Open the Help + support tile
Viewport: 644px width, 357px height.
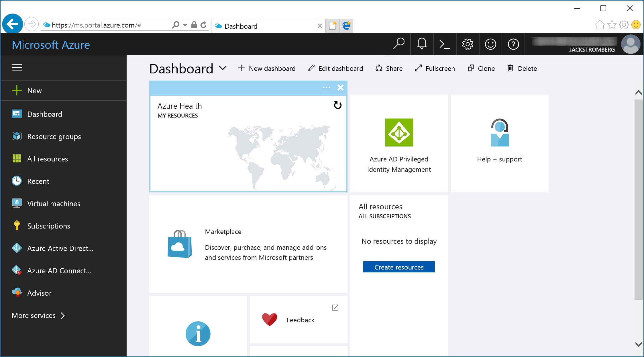point(500,143)
